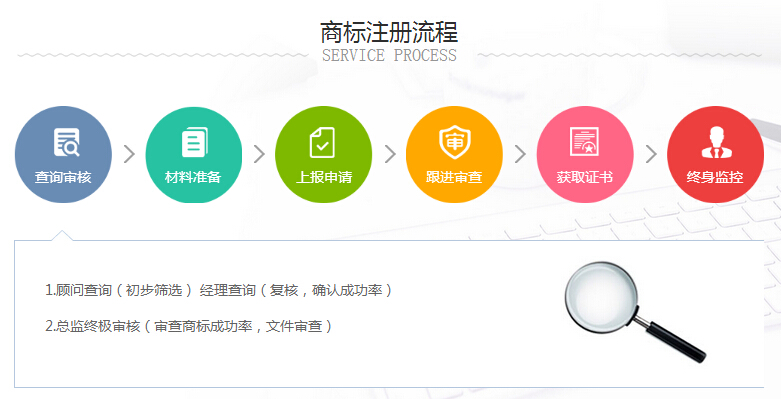
Task: Choose the pink 获取证书 step circle
Action: [x=585, y=154]
